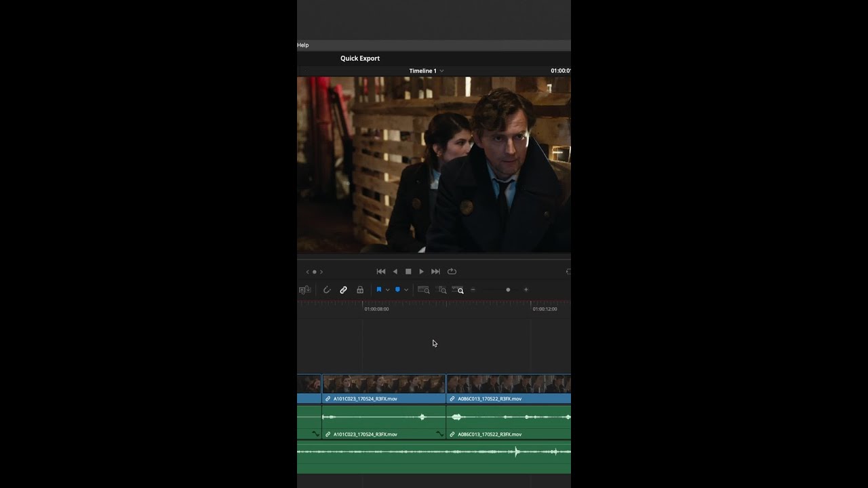This screenshot has width=868, height=488.
Task: Play the timeline in reverse
Action: click(395, 271)
